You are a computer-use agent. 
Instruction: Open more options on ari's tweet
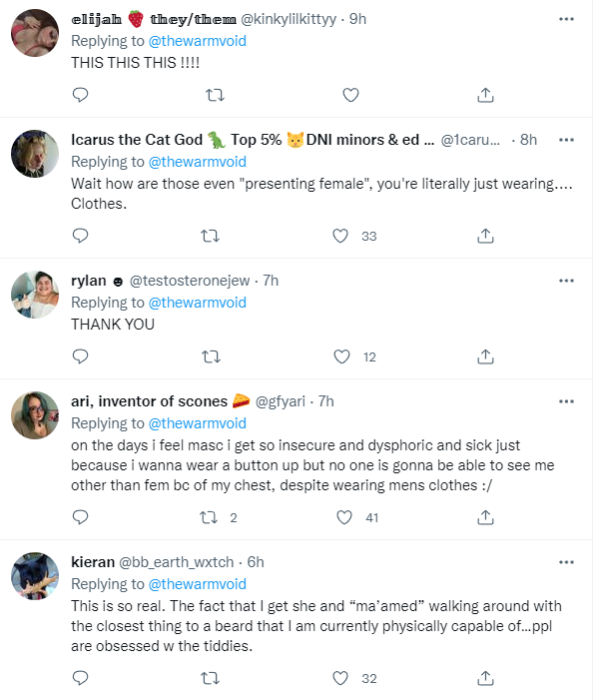(x=566, y=401)
